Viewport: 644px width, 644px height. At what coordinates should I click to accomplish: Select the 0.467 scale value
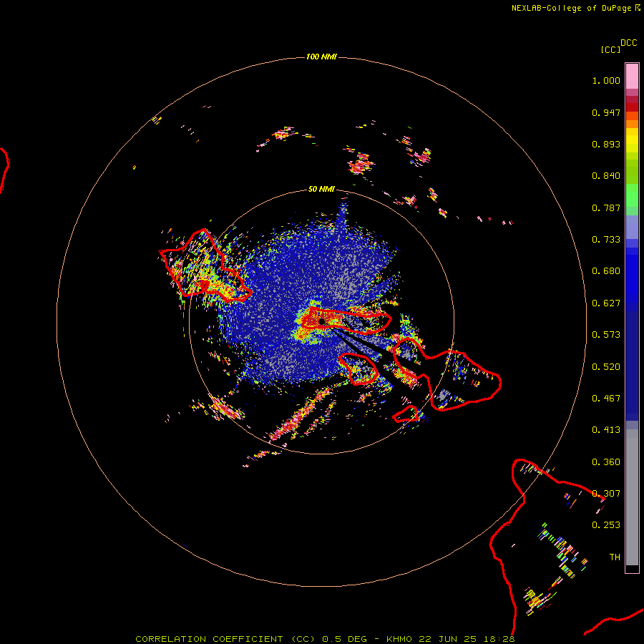[606, 399]
